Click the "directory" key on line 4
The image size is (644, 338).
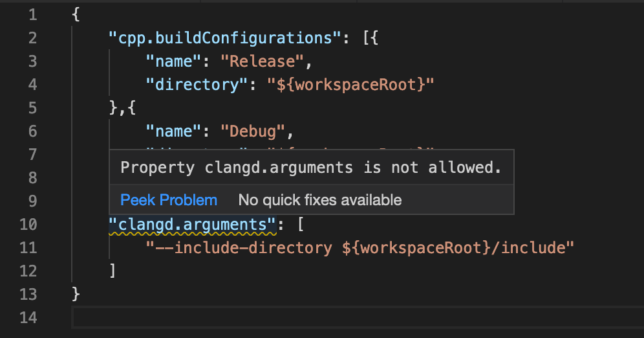click(197, 85)
